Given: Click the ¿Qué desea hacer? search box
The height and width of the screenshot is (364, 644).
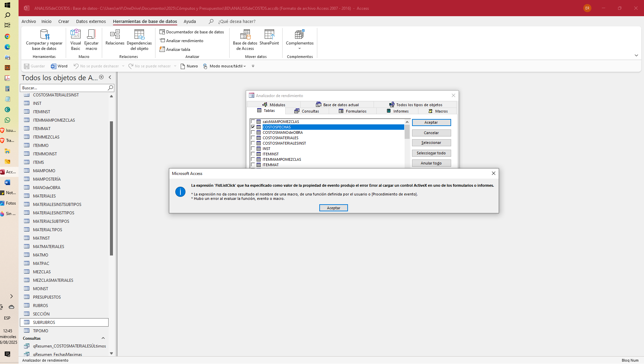Looking at the screenshot, I should coord(237,21).
